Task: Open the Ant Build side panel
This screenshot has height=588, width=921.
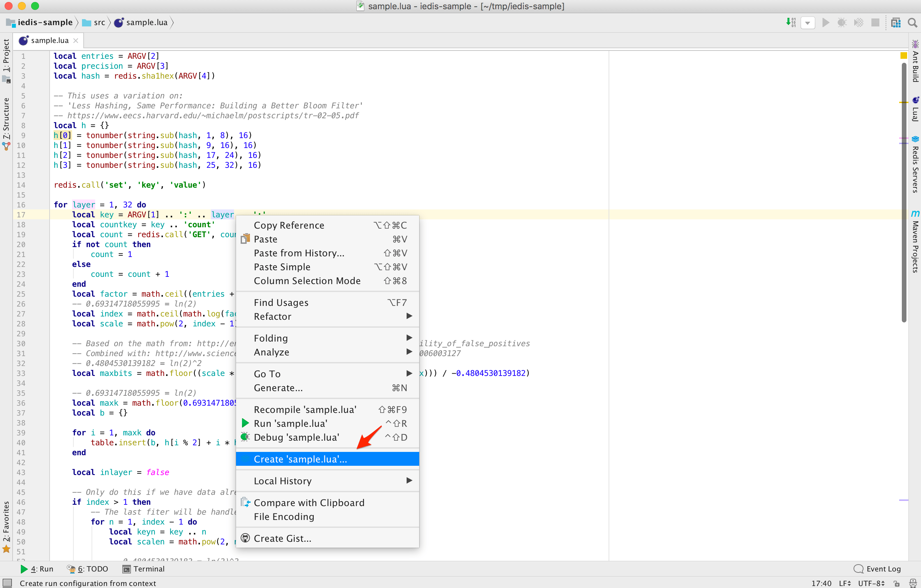Action: coord(915,61)
